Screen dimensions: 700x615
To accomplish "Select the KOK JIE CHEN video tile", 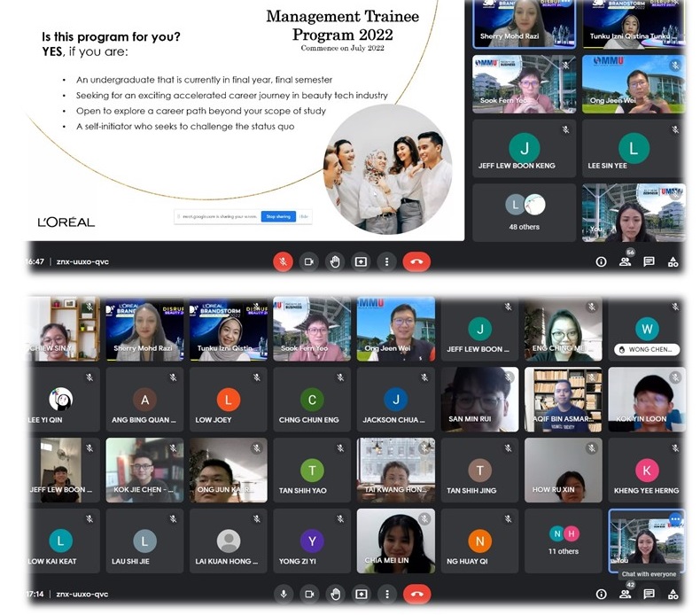I will pyautogui.click(x=144, y=470).
